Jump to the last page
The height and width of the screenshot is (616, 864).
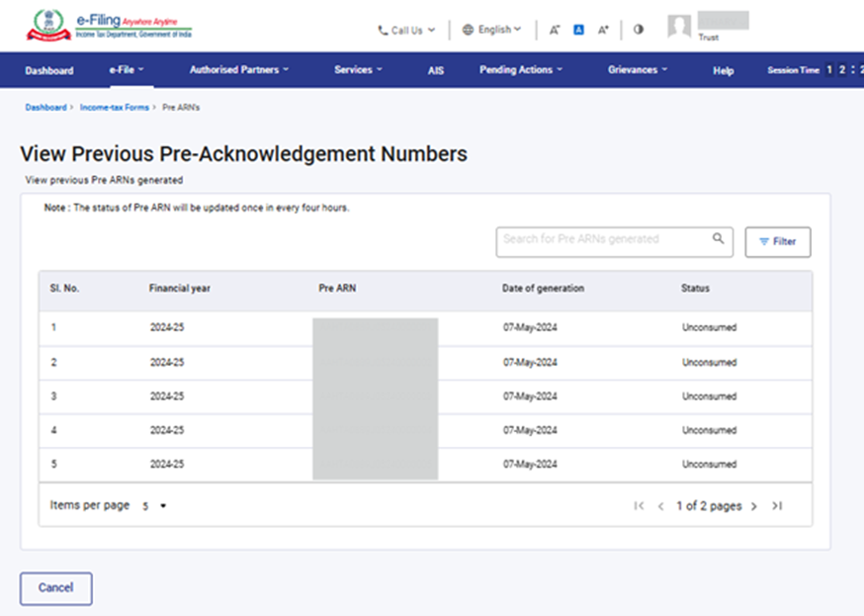point(777,506)
